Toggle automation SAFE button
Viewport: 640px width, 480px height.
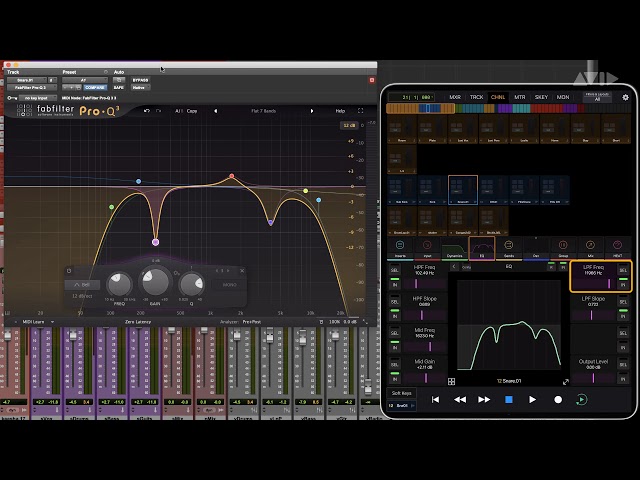(118, 87)
